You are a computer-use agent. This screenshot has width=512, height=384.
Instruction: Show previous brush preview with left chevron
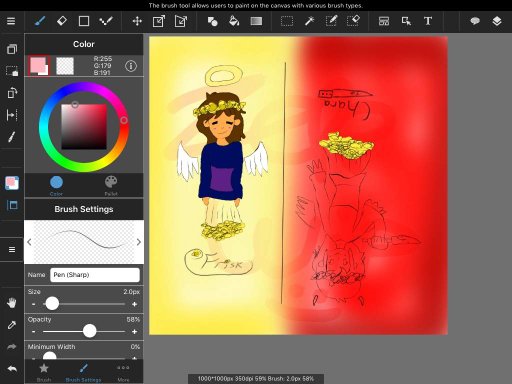29,242
